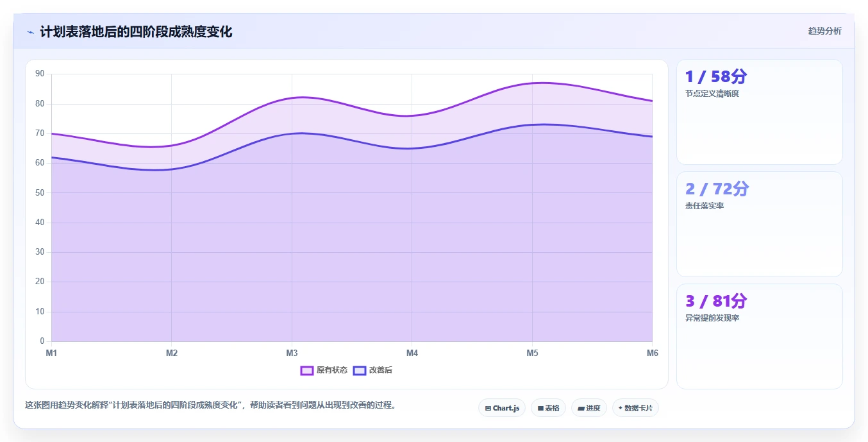Click the 3 / 81分 score text
868x442 pixels.
[x=716, y=302]
